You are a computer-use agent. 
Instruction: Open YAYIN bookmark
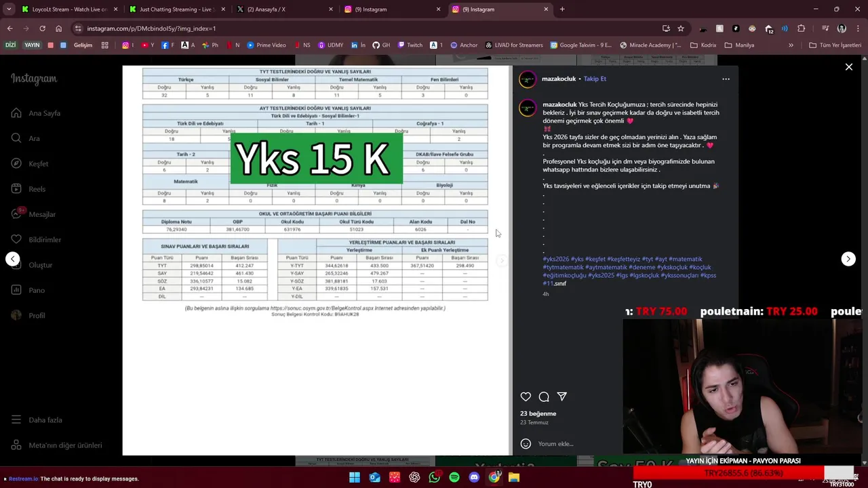click(x=32, y=45)
